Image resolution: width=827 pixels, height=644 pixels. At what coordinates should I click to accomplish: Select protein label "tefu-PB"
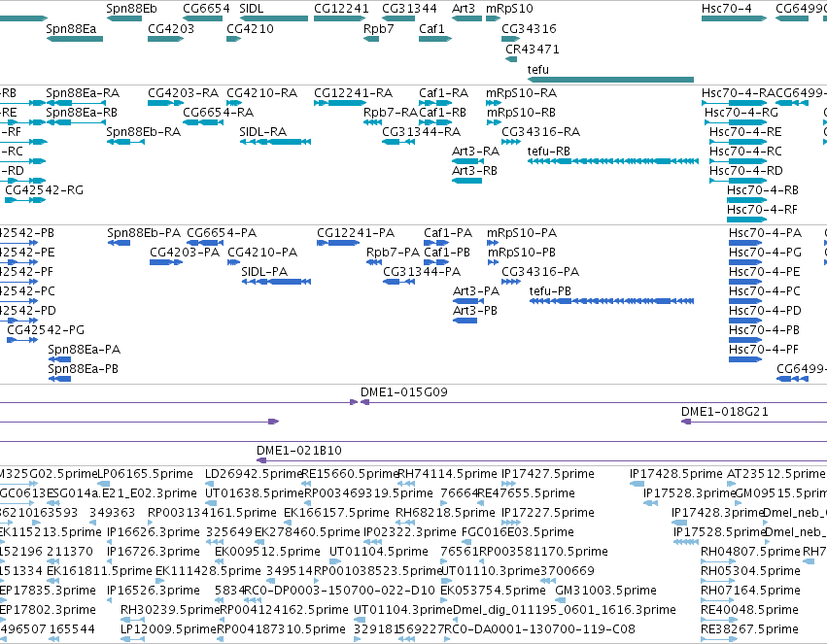(x=551, y=292)
